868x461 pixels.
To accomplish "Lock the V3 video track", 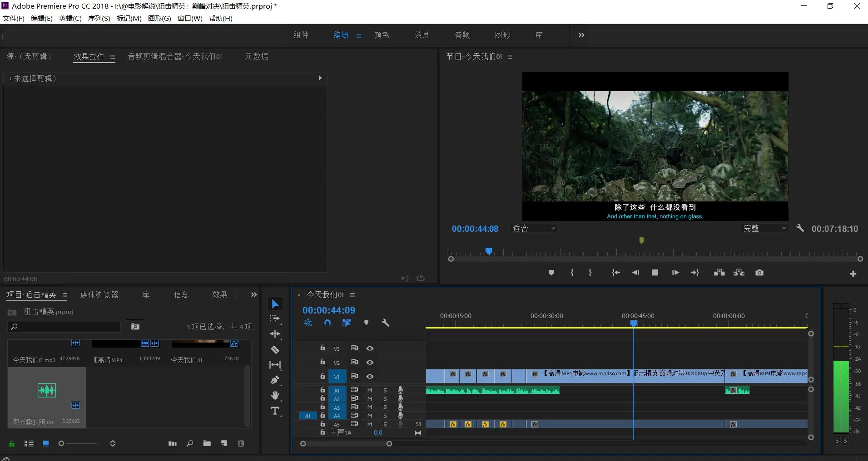I will pyautogui.click(x=322, y=348).
